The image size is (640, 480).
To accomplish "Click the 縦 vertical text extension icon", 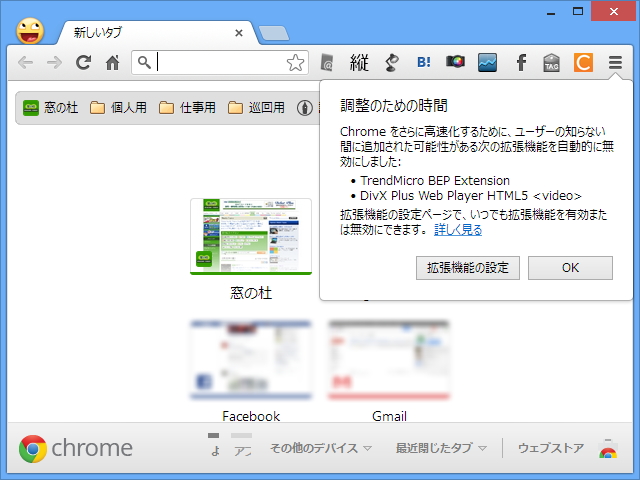I will click(x=359, y=62).
